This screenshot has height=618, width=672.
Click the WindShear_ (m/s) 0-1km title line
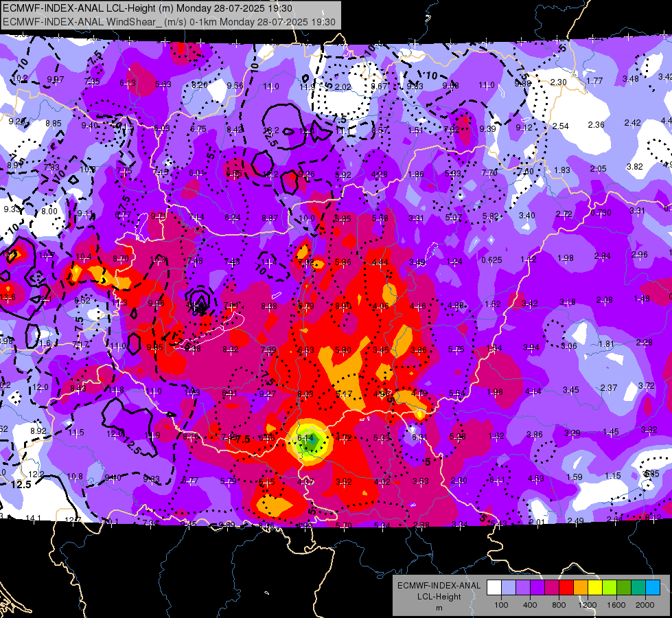pyautogui.click(x=169, y=22)
